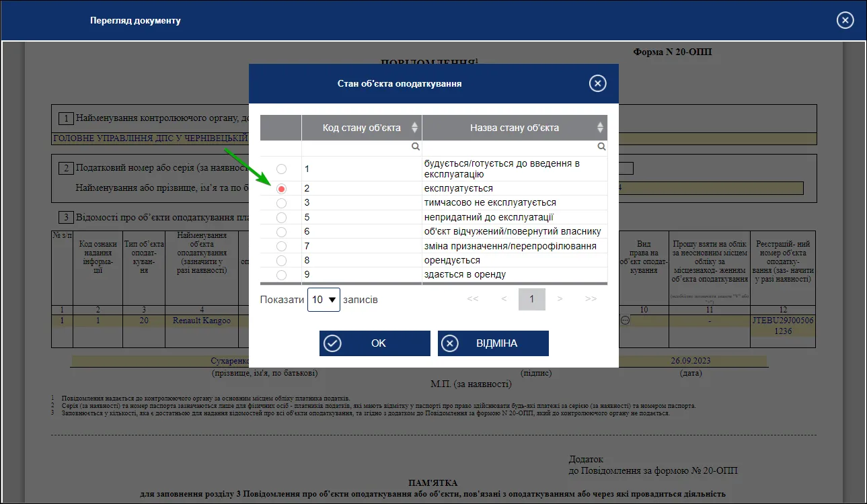The height and width of the screenshot is (504, 867).
Task: Go to the last page arrow
Action: coord(591,299)
